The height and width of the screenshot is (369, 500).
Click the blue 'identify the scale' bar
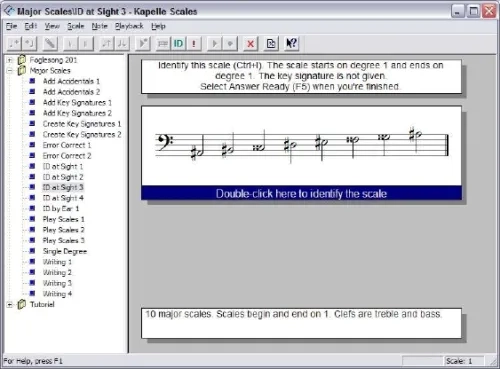[301, 193]
